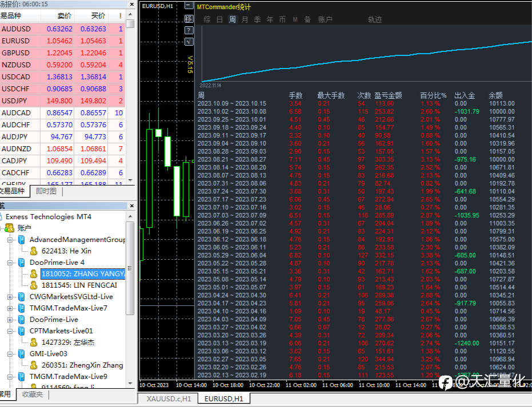Select the CADJPY symbol row
Image resolution: width=532 pixels, height=407 pixels.
[62, 161]
